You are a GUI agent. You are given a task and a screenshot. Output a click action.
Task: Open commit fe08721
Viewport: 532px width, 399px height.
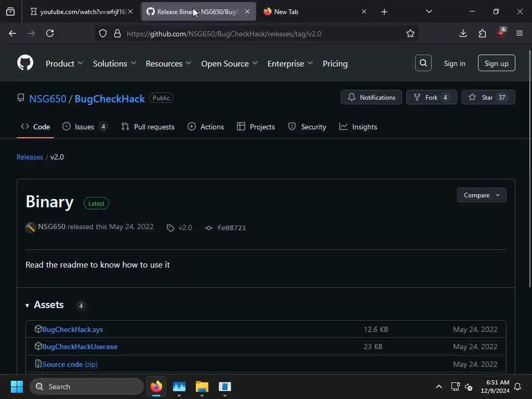click(231, 228)
